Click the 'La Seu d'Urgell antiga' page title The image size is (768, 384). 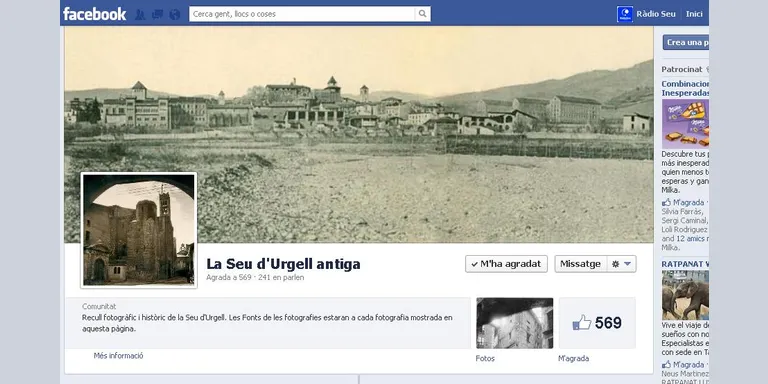pos(283,264)
